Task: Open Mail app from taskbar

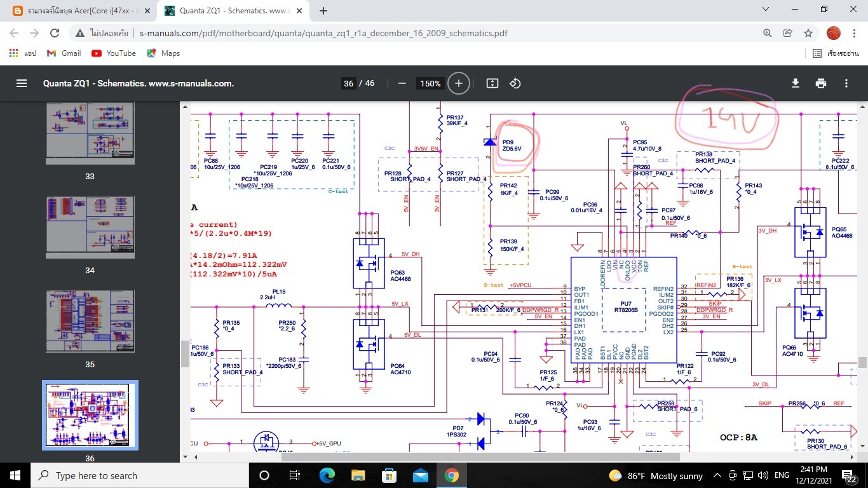Action: tap(420, 475)
